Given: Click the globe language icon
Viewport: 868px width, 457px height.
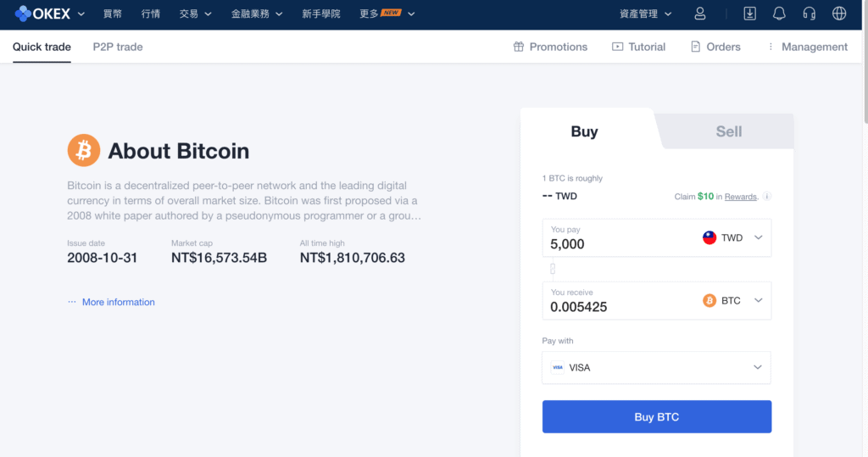Looking at the screenshot, I should pyautogui.click(x=839, y=14).
